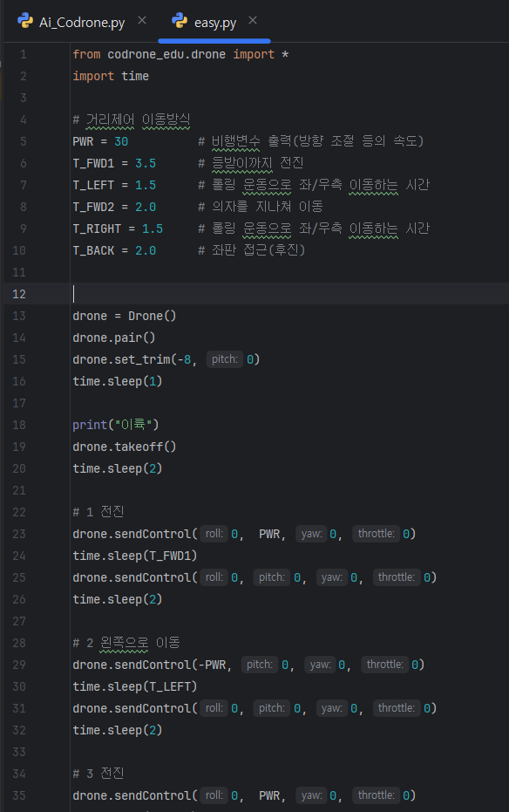Image resolution: width=509 pixels, height=812 pixels.
Task: Click line number 23 in the gutter
Action: pyautogui.click(x=19, y=534)
